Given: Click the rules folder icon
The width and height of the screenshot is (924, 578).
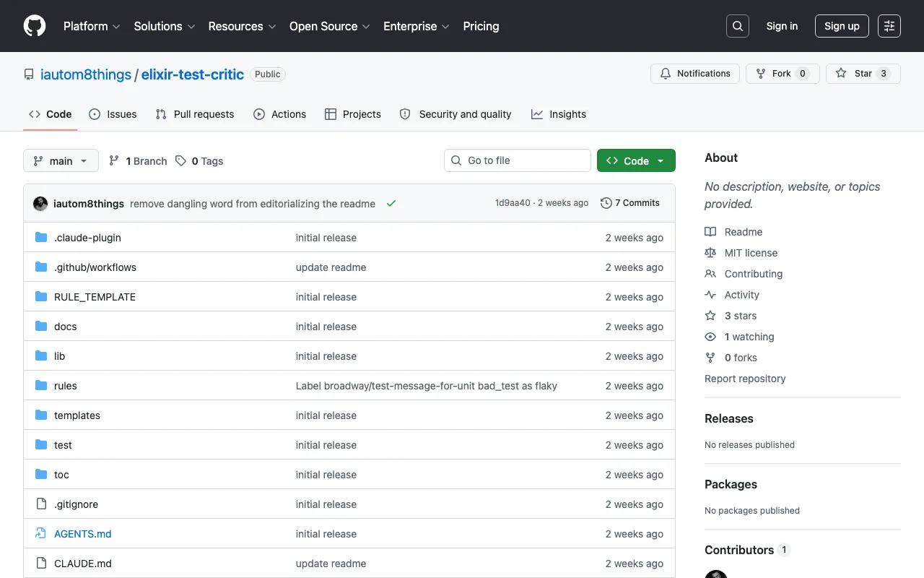Looking at the screenshot, I should [x=41, y=386].
